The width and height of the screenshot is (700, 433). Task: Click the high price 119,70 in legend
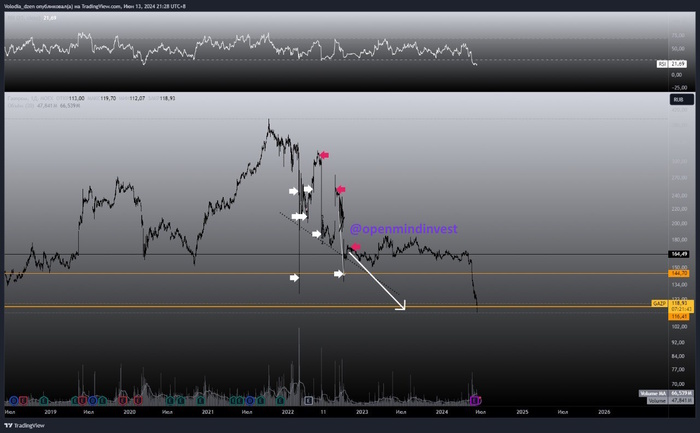point(108,98)
